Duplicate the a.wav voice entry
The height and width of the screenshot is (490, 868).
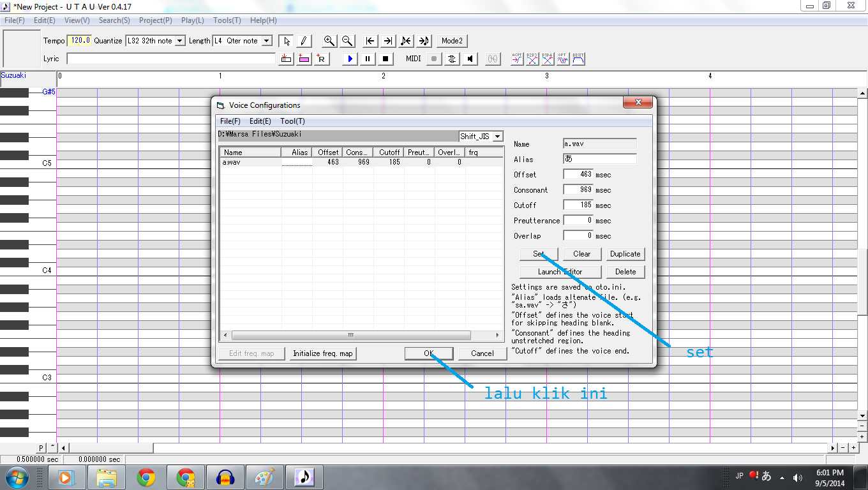tap(625, 253)
